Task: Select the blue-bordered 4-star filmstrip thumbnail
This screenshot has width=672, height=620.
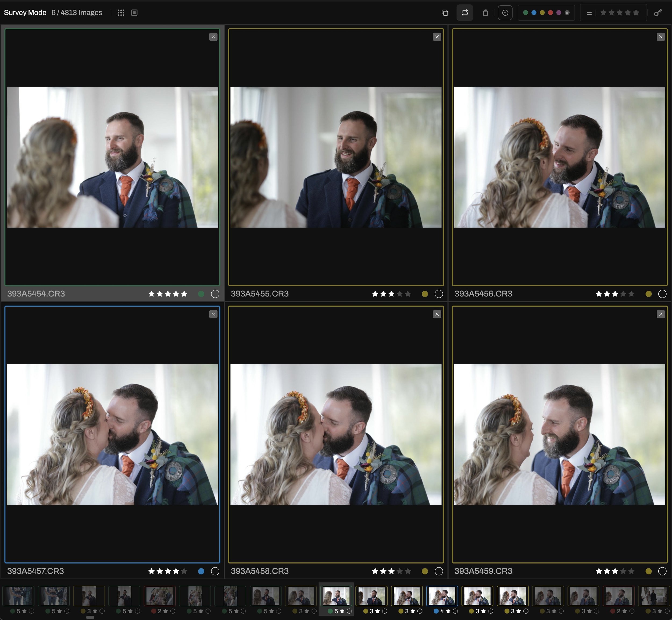Action: coord(442,596)
